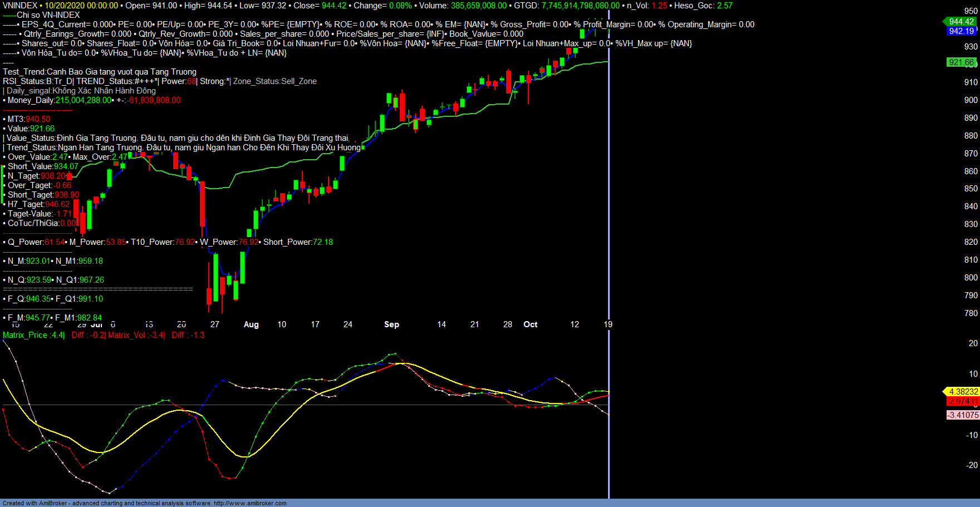This screenshot has height=507, width=980.
Task: Open the amibroker.com link in footer
Action: point(250,503)
